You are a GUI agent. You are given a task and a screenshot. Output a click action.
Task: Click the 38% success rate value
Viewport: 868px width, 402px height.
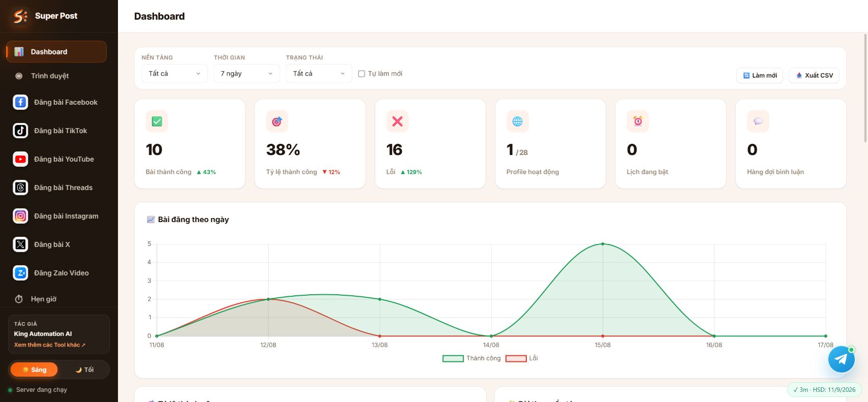coord(283,149)
